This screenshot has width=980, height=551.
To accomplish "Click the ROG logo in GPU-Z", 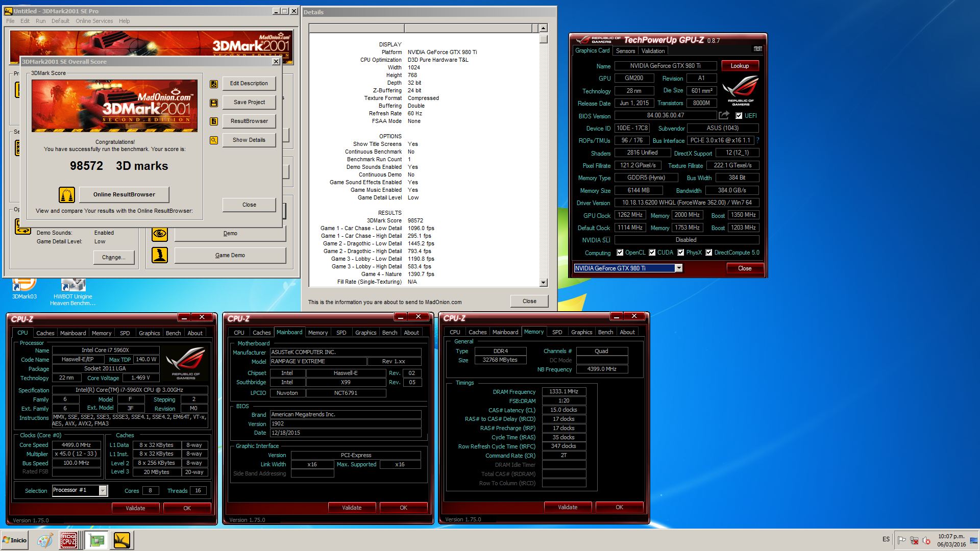I will point(741,90).
